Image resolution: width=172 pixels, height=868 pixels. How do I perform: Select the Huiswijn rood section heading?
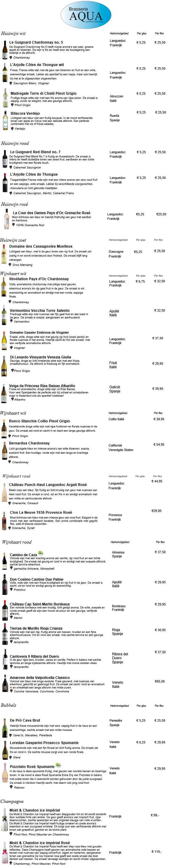click(x=15, y=143)
